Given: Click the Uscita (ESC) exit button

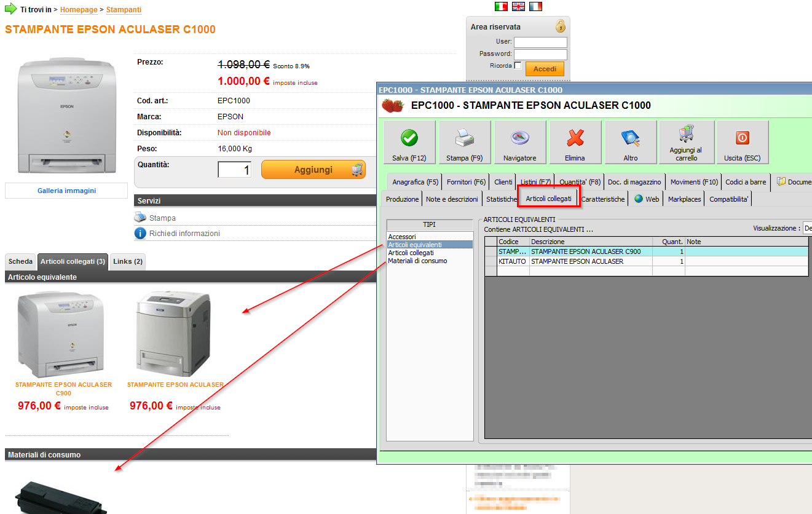Looking at the screenshot, I should coord(743,143).
